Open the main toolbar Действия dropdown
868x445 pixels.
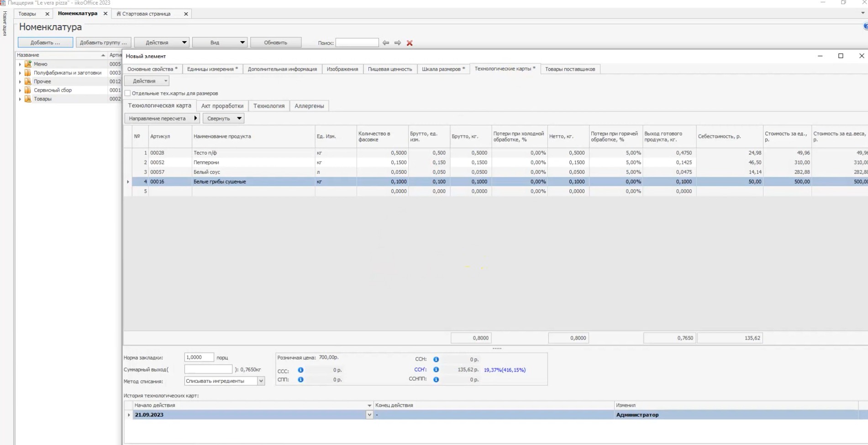click(162, 42)
